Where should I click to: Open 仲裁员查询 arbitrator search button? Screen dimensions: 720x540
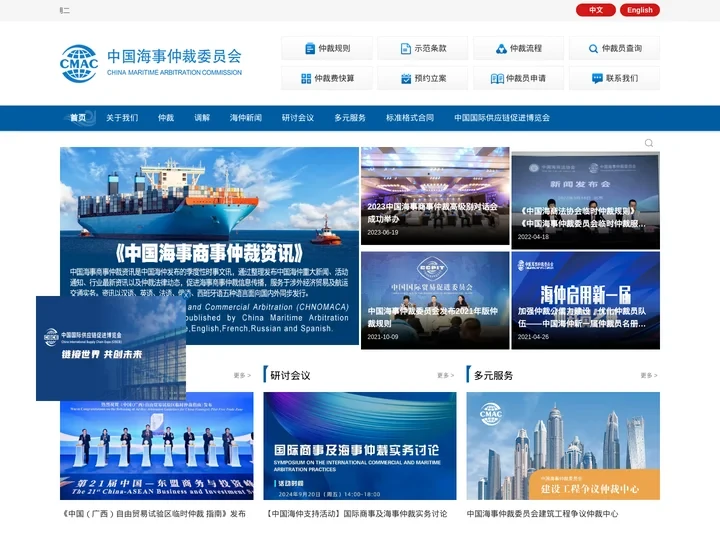pos(614,48)
